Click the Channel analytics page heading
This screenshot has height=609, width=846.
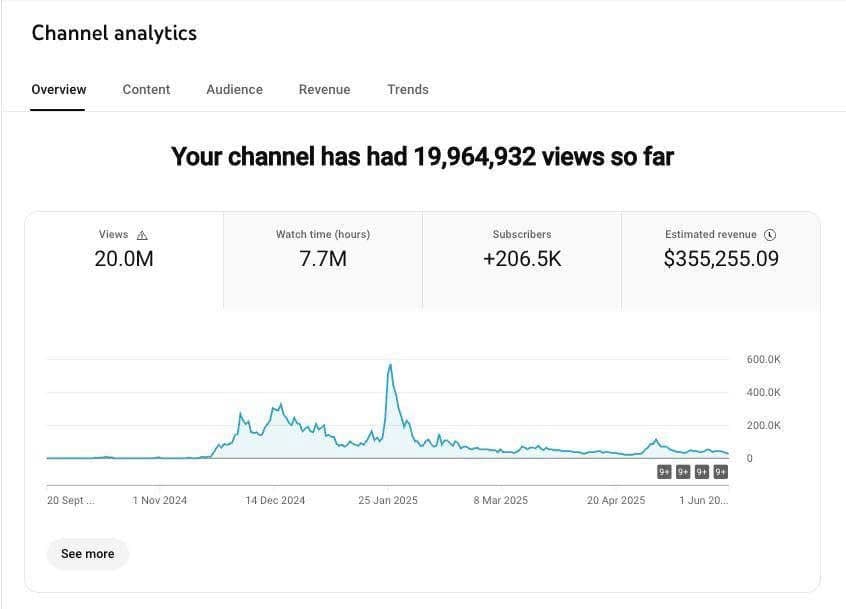(114, 33)
